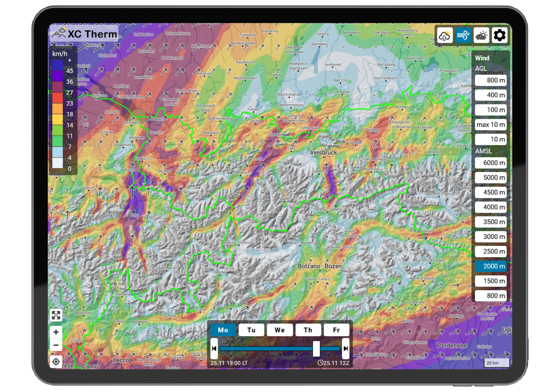Open the cloud and rain forecast layer
Screen dimensions: 560x392
tap(445, 36)
